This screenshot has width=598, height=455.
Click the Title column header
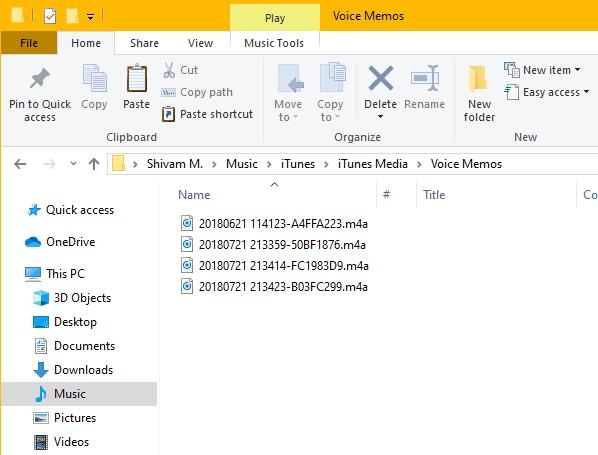tap(434, 195)
